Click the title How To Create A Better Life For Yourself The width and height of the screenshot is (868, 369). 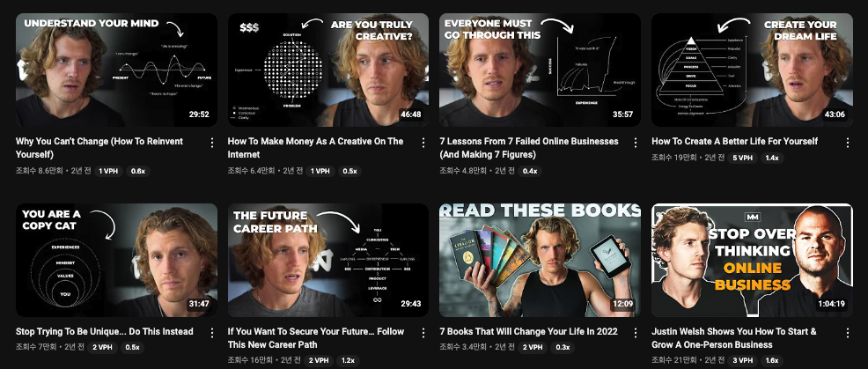click(734, 141)
